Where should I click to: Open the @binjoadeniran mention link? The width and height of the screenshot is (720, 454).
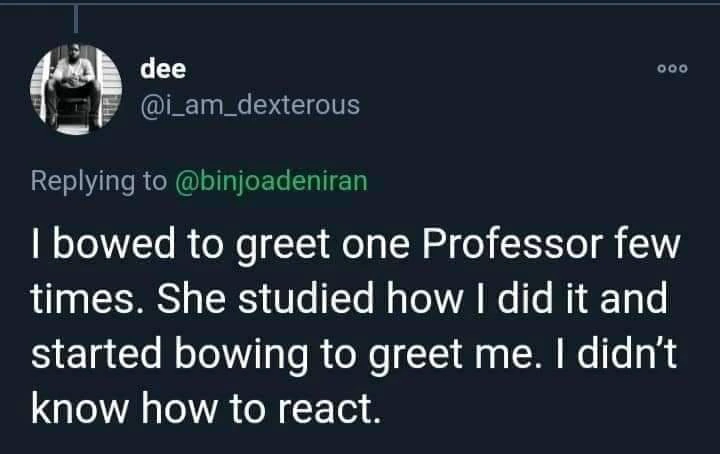[x=271, y=181]
